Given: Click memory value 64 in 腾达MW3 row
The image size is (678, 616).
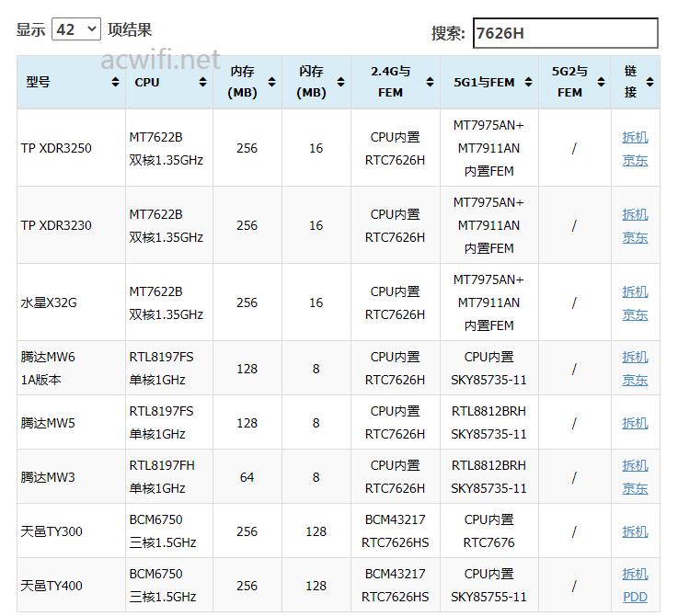Looking at the screenshot, I should tap(247, 477).
